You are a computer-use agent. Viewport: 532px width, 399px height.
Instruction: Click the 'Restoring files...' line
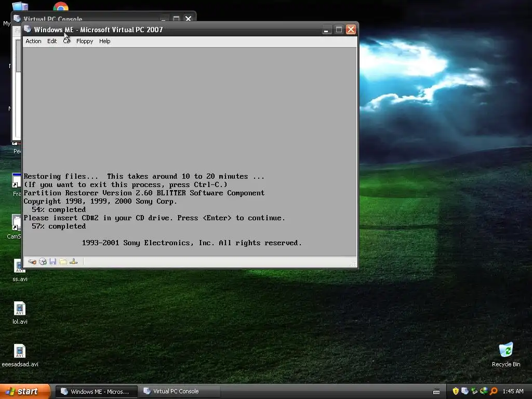[x=144, y=176]
